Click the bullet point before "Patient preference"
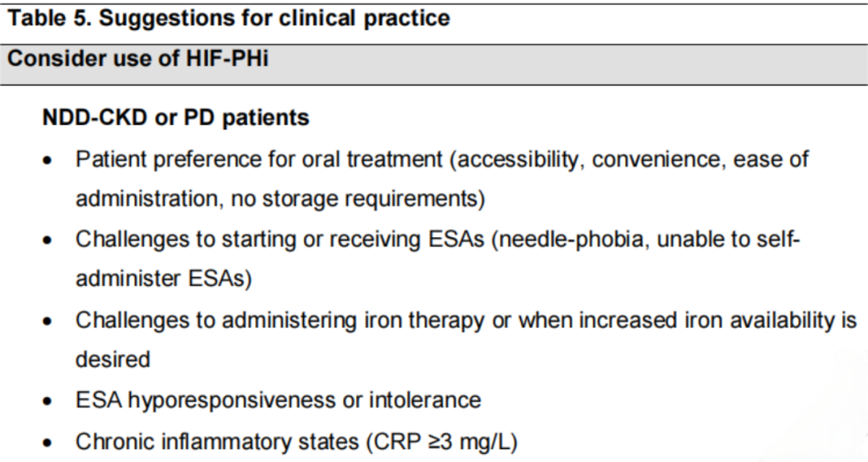This screenshot has width=868, height=462. [48, 161]
